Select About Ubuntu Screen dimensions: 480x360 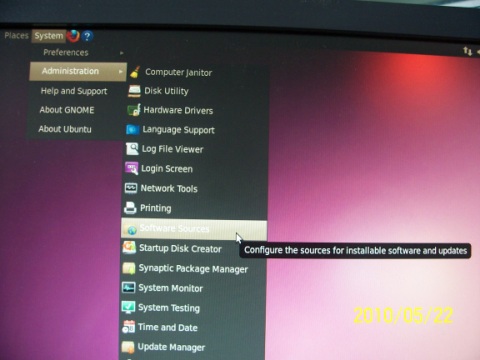65,129
